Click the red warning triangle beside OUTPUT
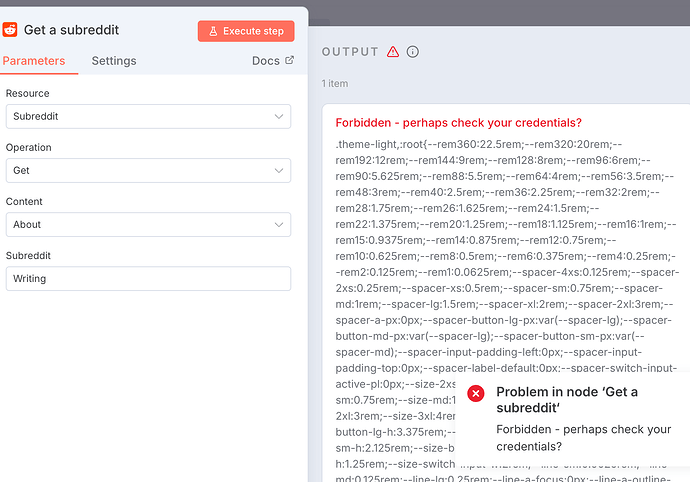The height and width of the screenshot is (482, 690). click(393, 52)
